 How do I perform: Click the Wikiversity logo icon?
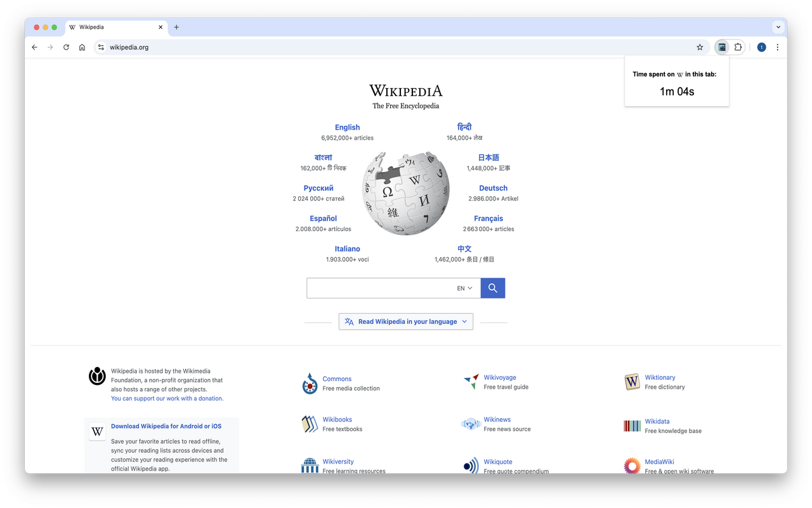tap(310, 465)
